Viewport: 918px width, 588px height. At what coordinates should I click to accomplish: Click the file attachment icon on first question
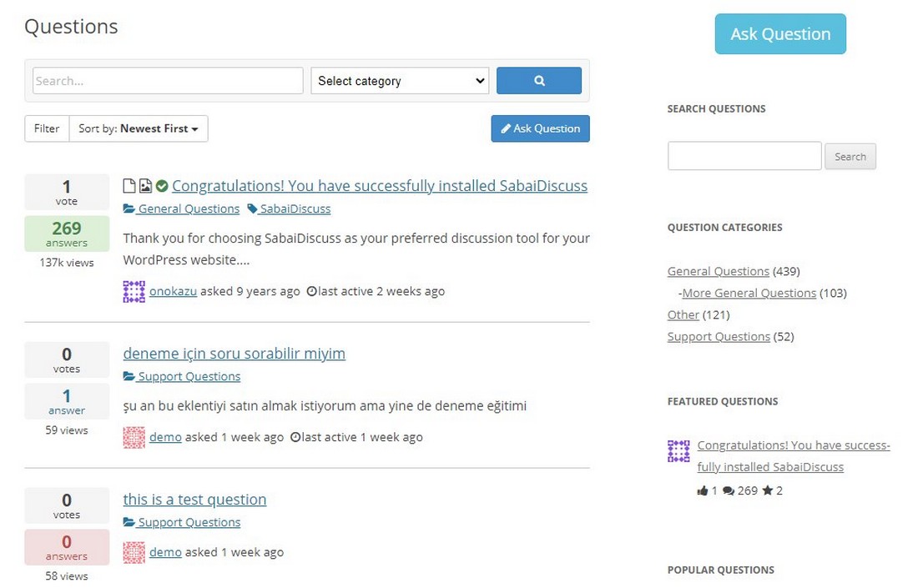tap(129, 186)
